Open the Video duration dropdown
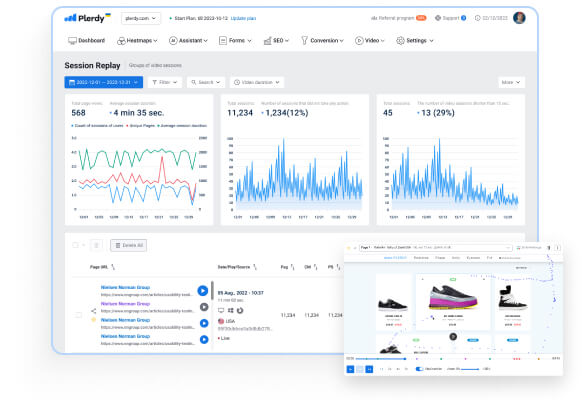Screen dimensions: 585x413 [257, 82]
